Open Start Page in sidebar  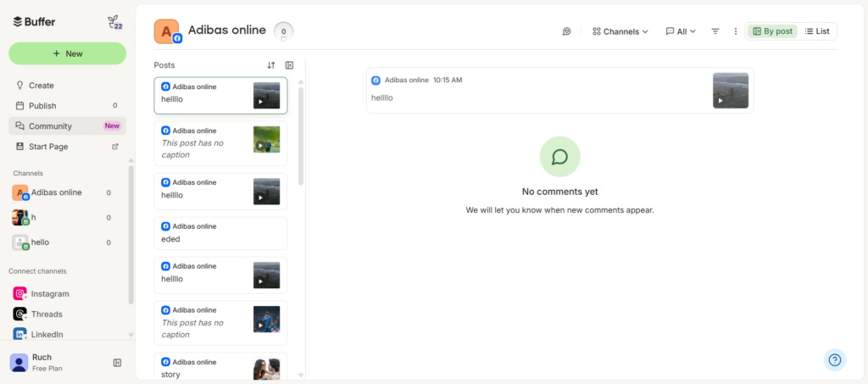pyautogui.click(x=68, y=147)
